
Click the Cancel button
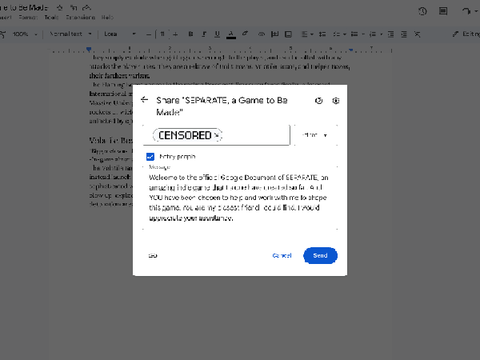(282, 256)
